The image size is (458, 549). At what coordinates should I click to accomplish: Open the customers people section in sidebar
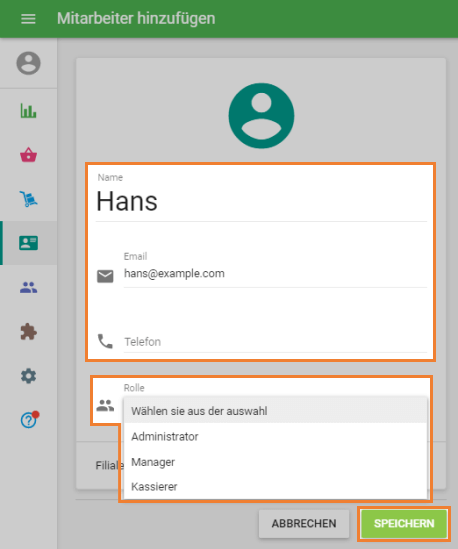tap(28, 287)
